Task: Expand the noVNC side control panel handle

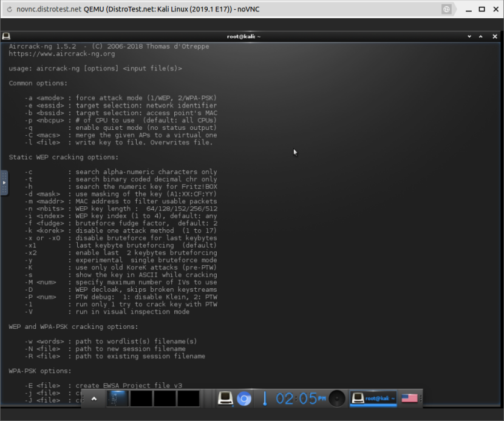Action: click(4, 183)
